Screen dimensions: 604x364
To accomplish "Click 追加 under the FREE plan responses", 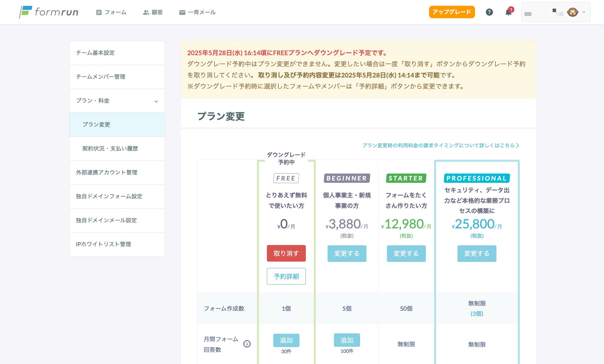I will (286, 340).
